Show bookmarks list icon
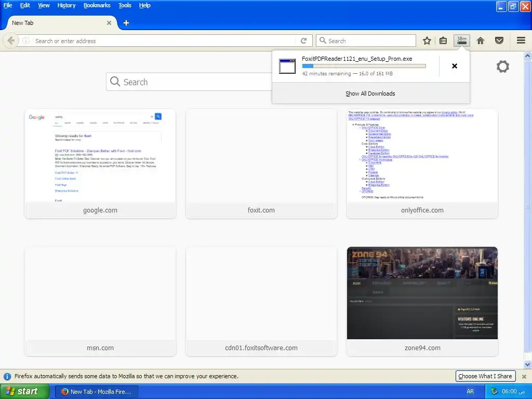Image resolution: width=532 pixels, height=399 pixels. coord(443,41)
